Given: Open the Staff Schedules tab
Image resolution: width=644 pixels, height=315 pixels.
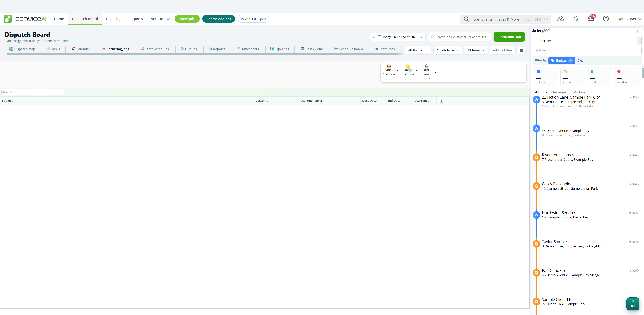Looking at the screenshot, I should [x=155, y=49].
